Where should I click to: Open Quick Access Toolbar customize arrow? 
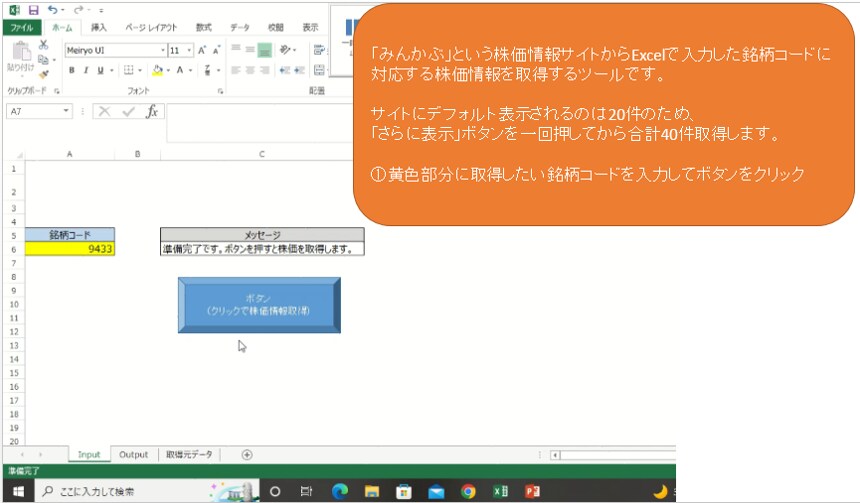pyautogui.click(x=101, y=10)
